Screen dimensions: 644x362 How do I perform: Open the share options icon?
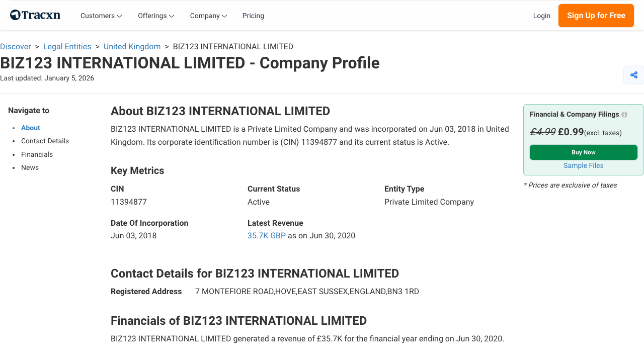point(633,74)
